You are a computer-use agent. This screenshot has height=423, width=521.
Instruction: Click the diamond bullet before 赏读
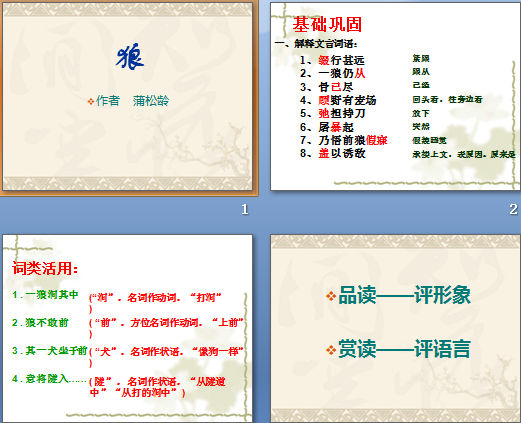(x=331, y=350)
